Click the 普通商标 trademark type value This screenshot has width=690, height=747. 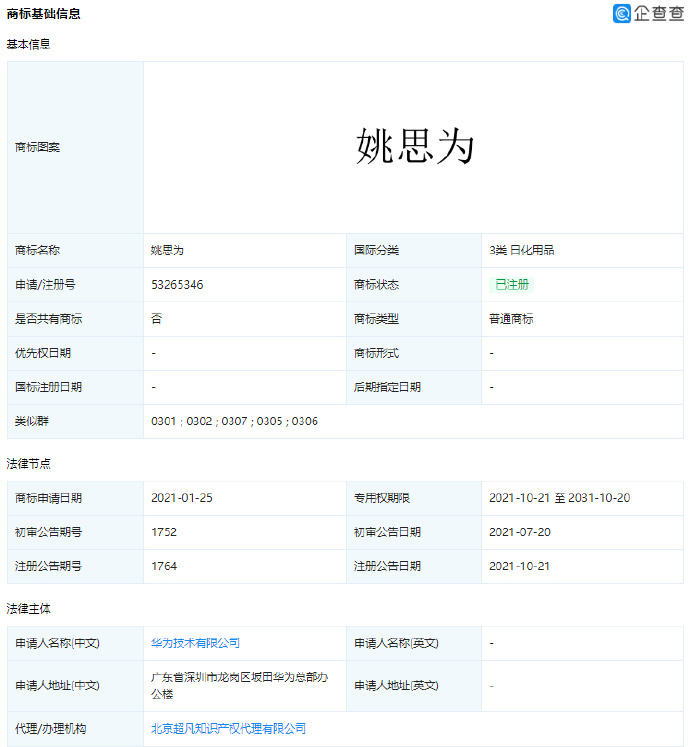pos(511,319)
